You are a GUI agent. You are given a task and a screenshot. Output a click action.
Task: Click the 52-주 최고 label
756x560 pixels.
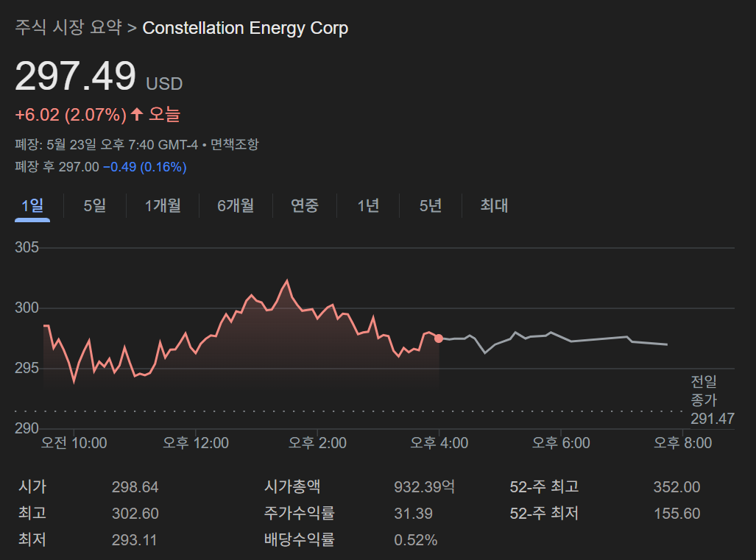click(x=544, y=486)
